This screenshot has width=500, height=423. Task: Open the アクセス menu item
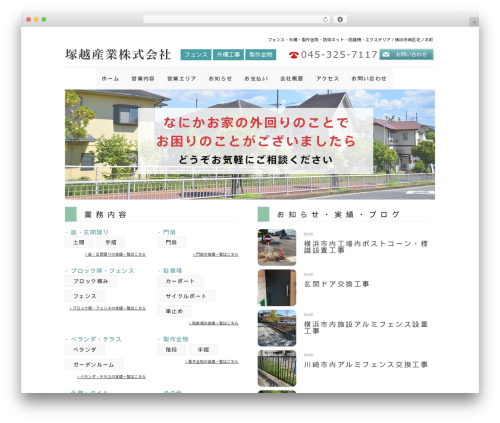click(x=327, y=79)
